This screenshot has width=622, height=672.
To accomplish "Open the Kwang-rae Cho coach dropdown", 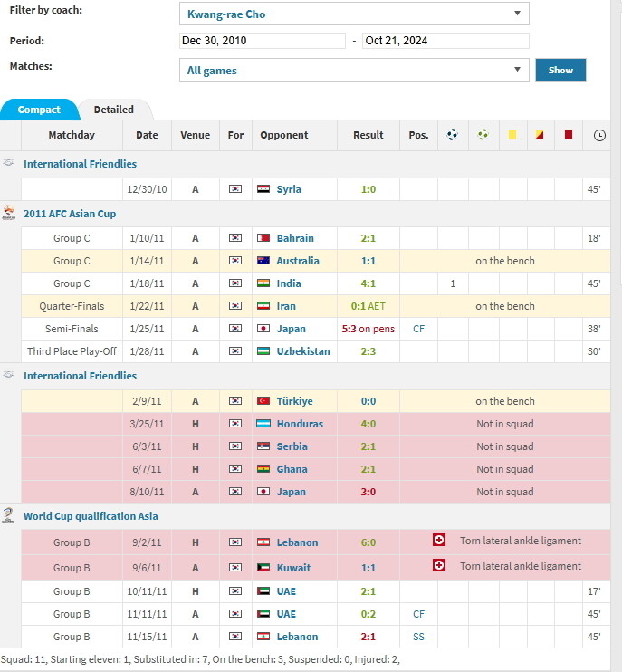I will (354, 14).
